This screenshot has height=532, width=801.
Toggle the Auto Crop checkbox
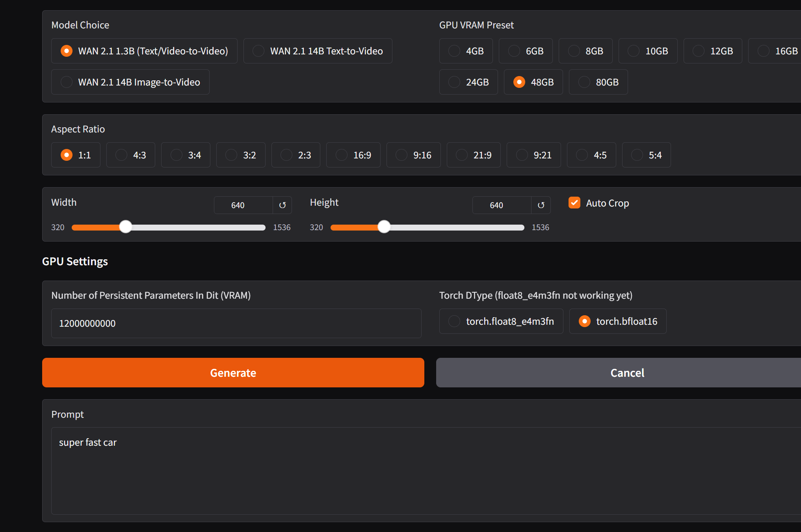coord(574,203)
